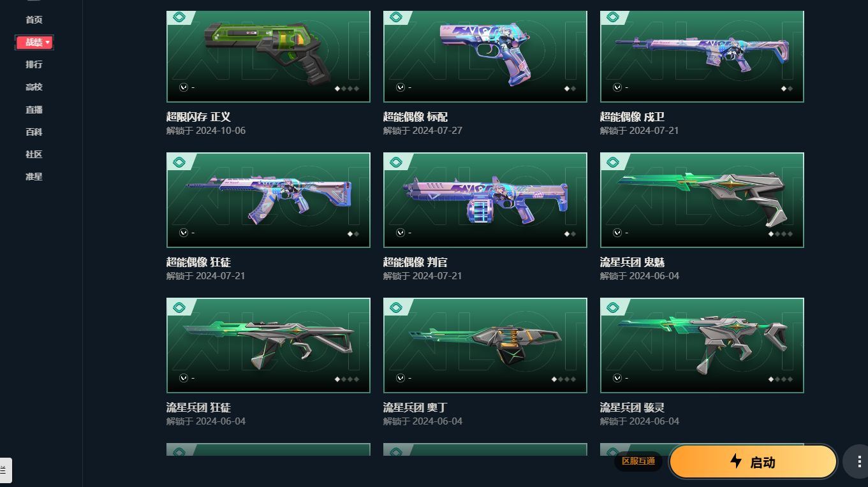Select the level dots on 流星兵团 鬼魅 card
The width and height of the screenshot is (868, 487).
(781, 234)
